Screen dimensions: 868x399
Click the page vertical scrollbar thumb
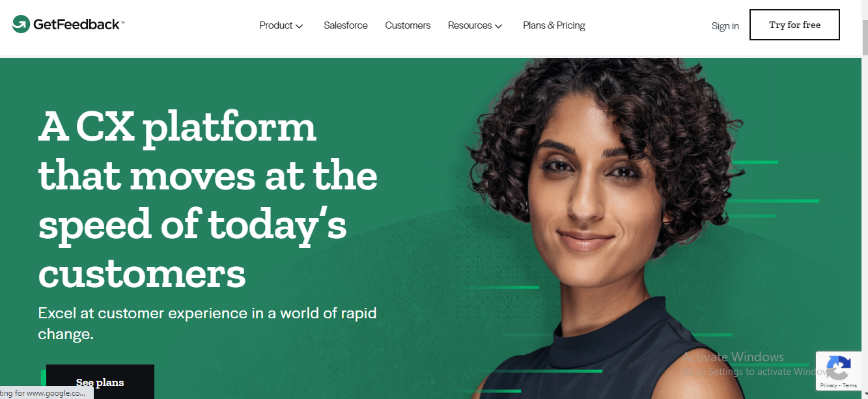point(864,39)
